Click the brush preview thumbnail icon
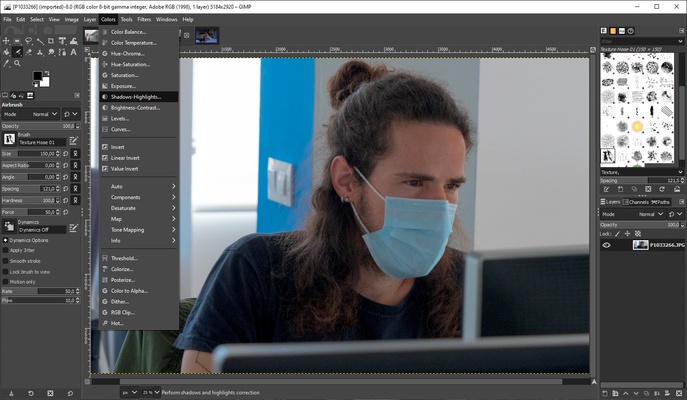Screen dimensions: 687x400 [9, 139]
